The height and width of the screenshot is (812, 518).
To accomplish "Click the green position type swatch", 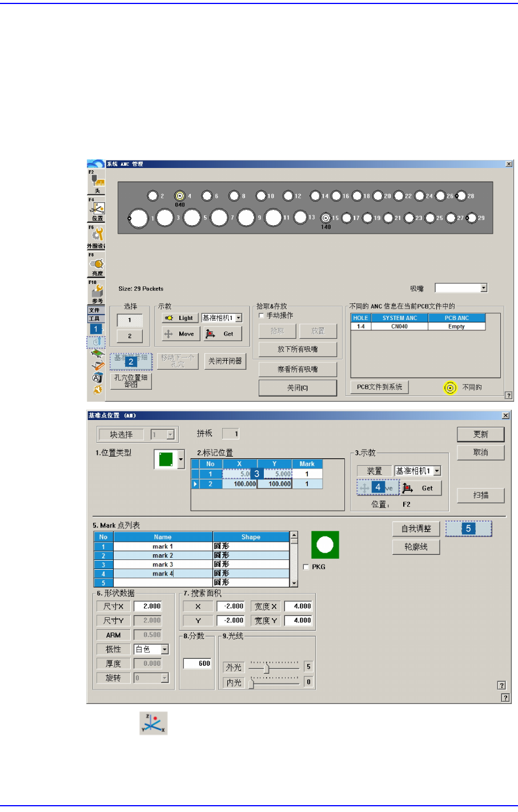I will (x=166, y=459).
